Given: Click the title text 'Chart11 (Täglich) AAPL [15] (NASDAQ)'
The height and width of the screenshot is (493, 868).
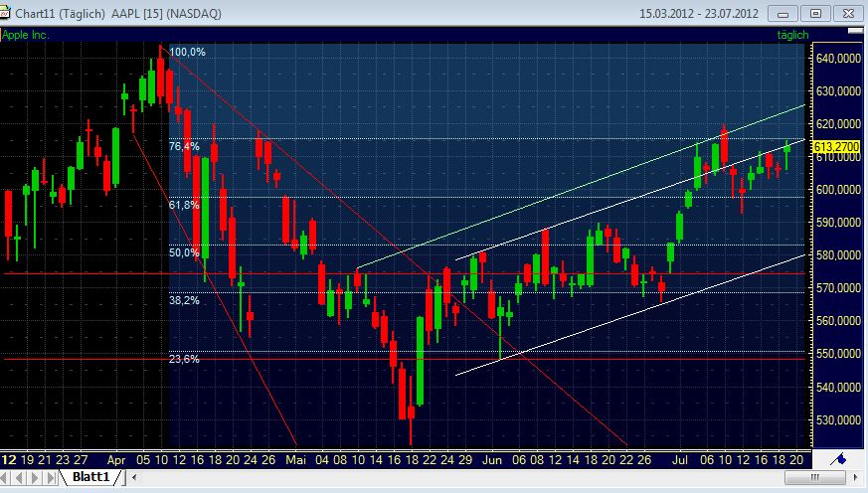Looking at the screenshot, I should tap(118, 13).
